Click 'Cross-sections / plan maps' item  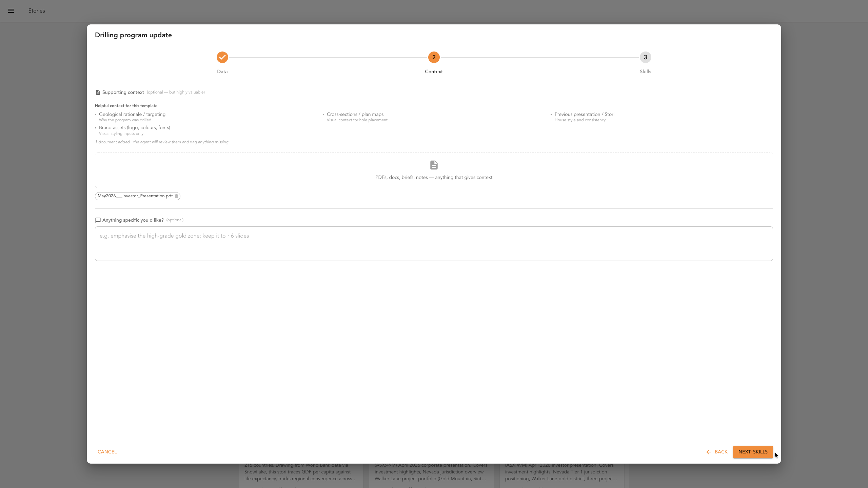(x=355, y=114)
